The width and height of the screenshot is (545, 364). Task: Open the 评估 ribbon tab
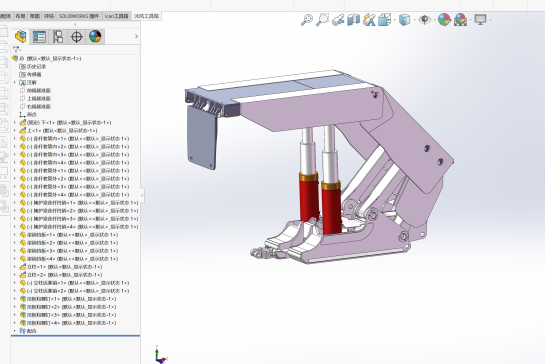pos(49,16)
